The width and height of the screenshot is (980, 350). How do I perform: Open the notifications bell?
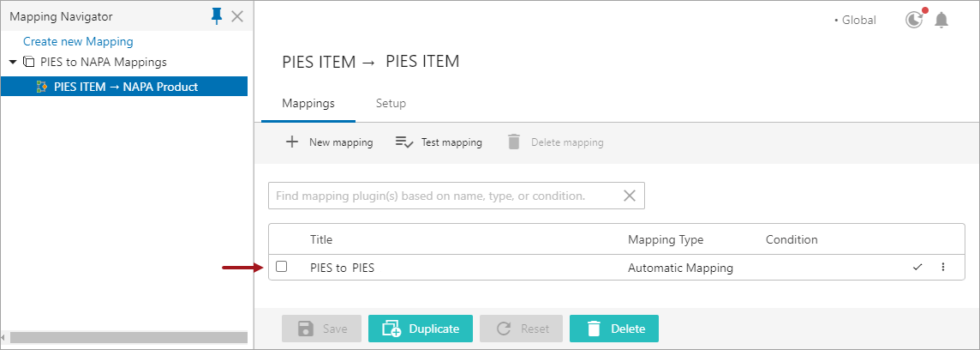click(x=941, y=20)
